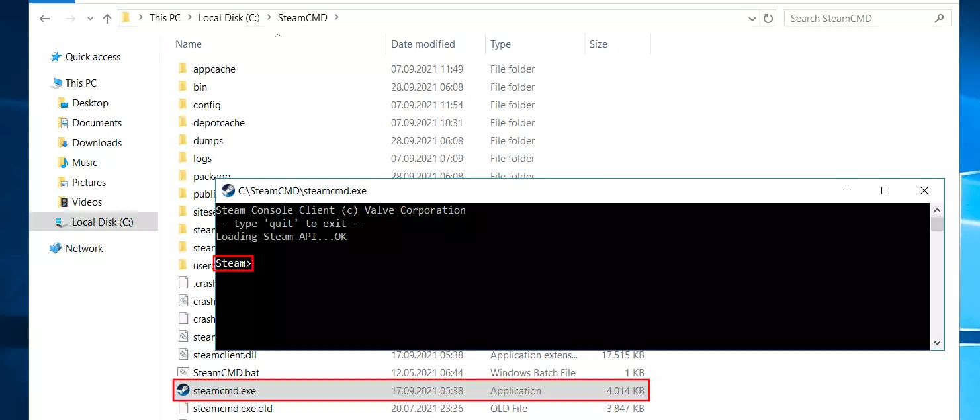980x420 pixels.
Task: Click the This PC breadcrumb
Action: 165,18
